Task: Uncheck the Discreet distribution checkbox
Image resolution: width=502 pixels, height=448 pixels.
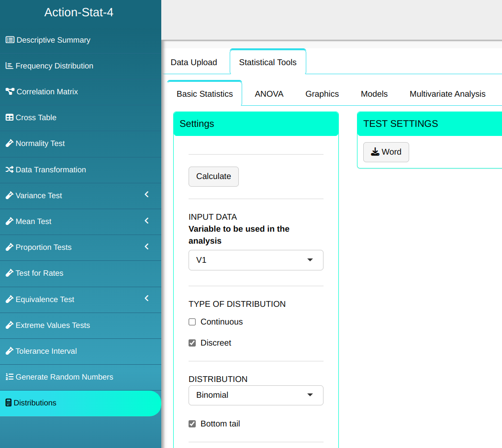Action: pos(192,343)
